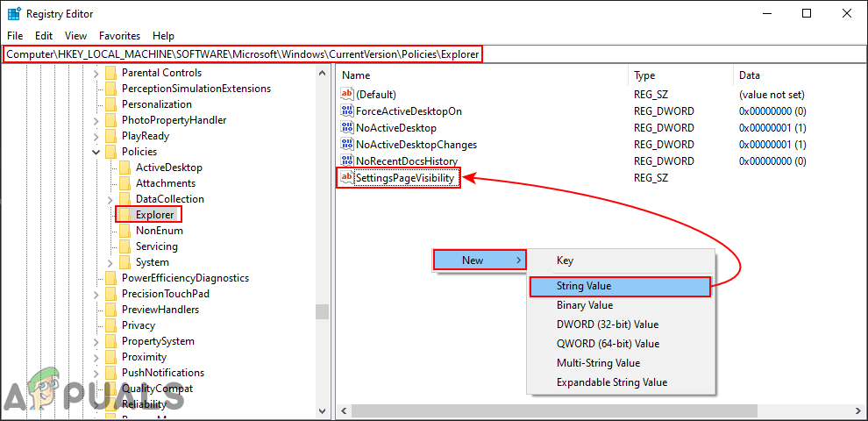The height and width of the screenshot is (421, 868).
Task: Expand the System key under Policies
Action: (110, 262)
